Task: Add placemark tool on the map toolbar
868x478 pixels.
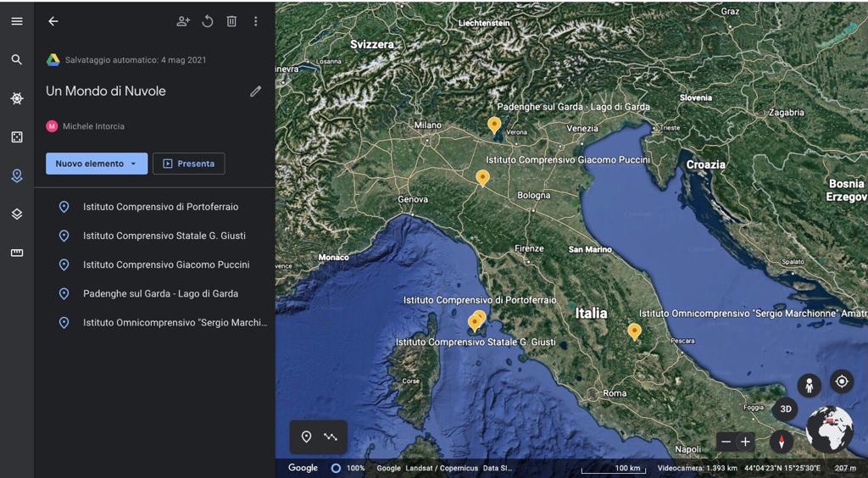Action: [306, 437]
